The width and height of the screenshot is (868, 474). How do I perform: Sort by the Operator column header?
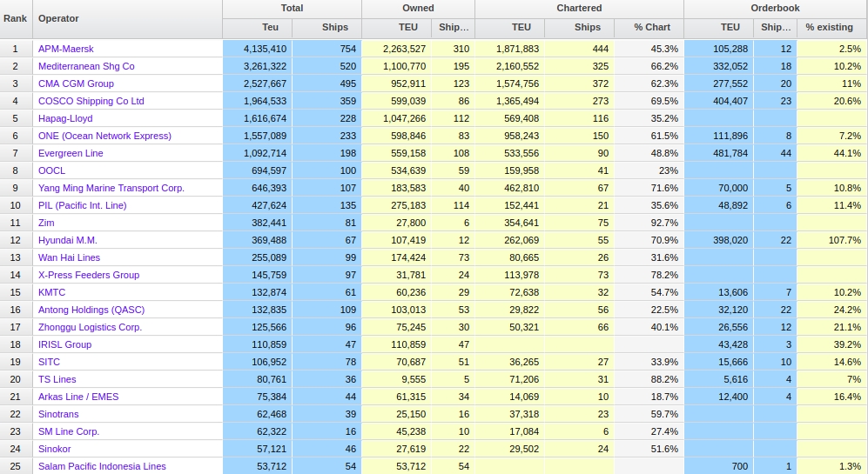[127, 19]
